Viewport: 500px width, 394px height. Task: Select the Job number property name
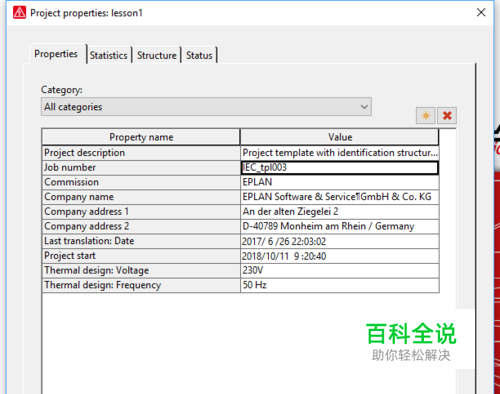(141, 168)
